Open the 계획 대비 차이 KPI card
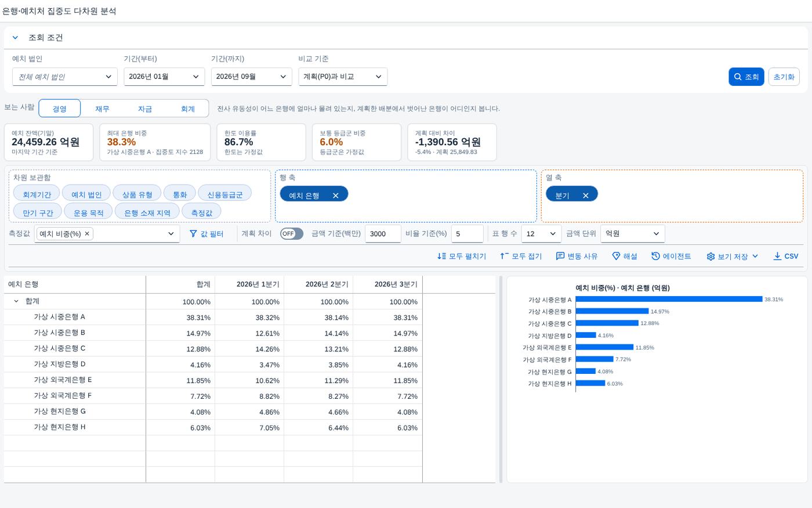The width and height of the screenshot is (812, 508). 452,142
